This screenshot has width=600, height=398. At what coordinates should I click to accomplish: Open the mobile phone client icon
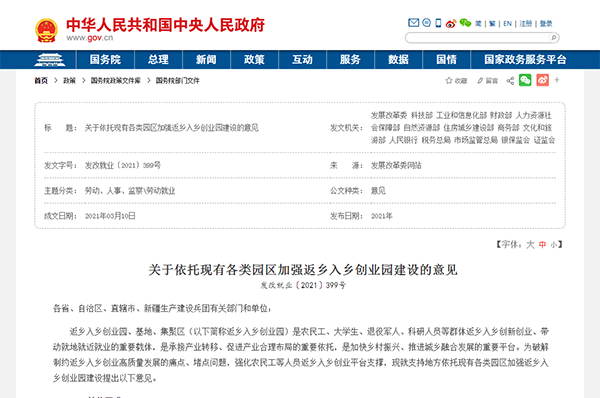pyautogui.click(x=439, y=23)
